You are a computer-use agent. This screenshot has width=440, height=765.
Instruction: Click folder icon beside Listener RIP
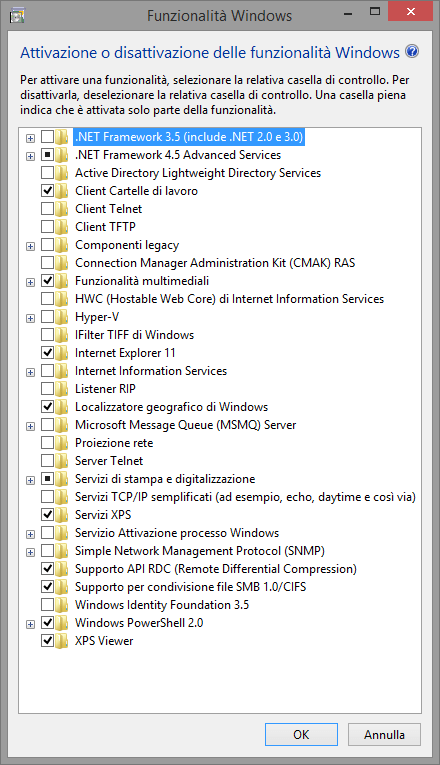point(61,389)
